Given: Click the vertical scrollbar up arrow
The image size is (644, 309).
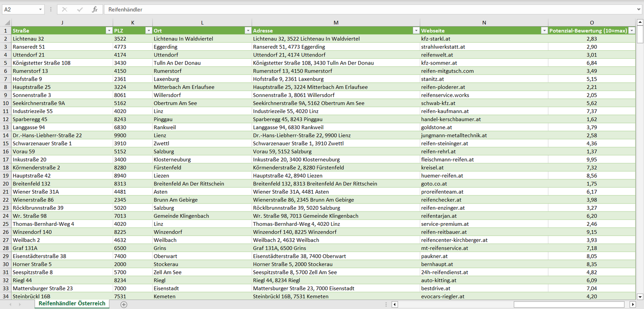Looking at the screenshot, I should point(640,22).
